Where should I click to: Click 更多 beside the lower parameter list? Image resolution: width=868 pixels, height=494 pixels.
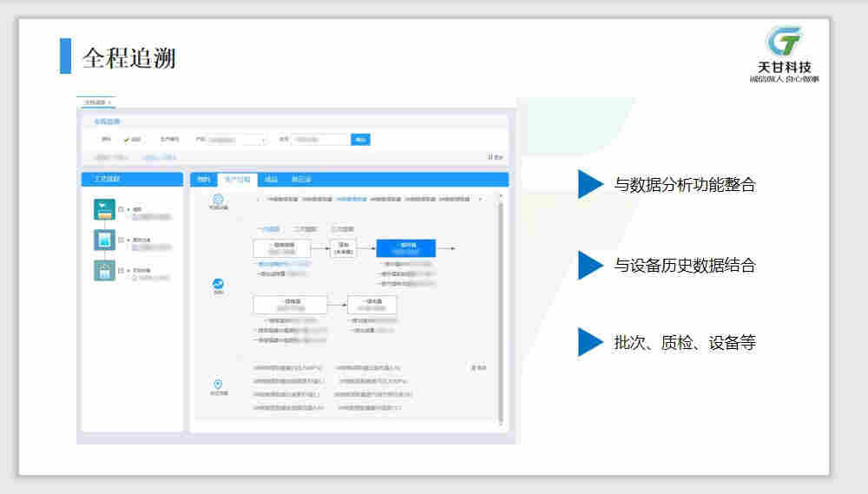pyautogui.click(x=479, y=368)
